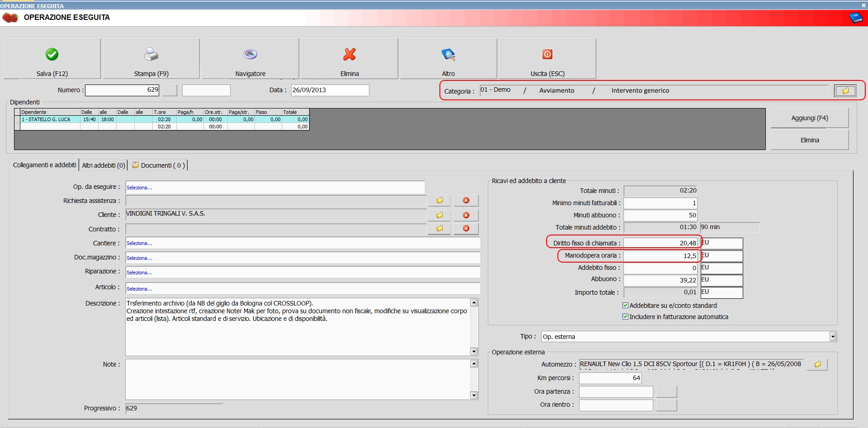The width and height of the screenshot is (868, 428).
Task: Open the Cantiere Seleziona field
Action: pyautogui.click(x=302, y=243)
